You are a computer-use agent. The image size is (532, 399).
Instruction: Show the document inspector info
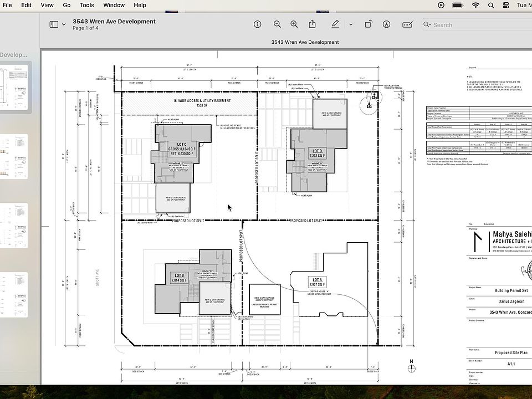tap(258, 24)
